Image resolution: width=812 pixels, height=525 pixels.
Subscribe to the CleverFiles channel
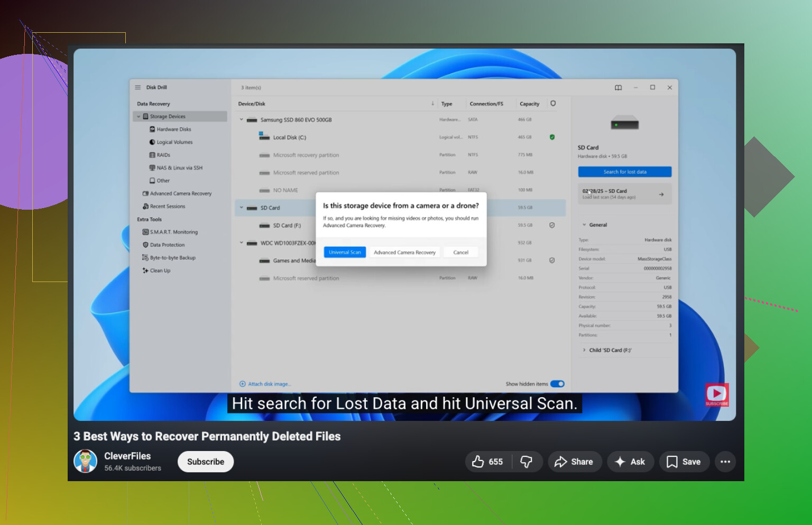point(206,462)
